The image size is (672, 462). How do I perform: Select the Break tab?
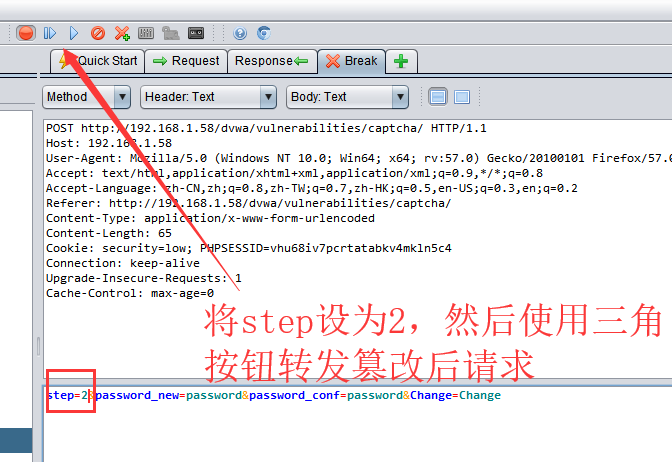click(x=351, y=61)
